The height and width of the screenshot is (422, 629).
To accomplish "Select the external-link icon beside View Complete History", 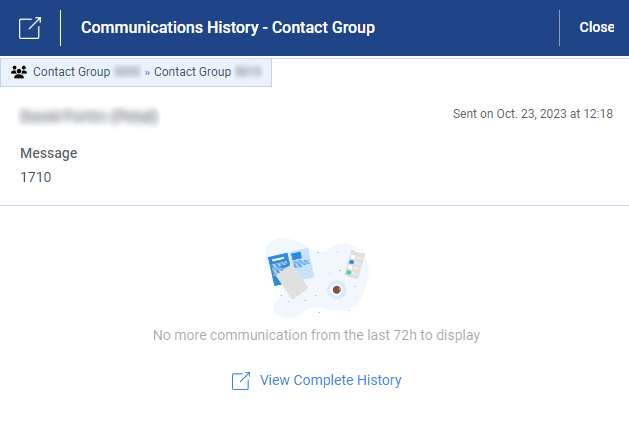I will click(x=241, y=381).
